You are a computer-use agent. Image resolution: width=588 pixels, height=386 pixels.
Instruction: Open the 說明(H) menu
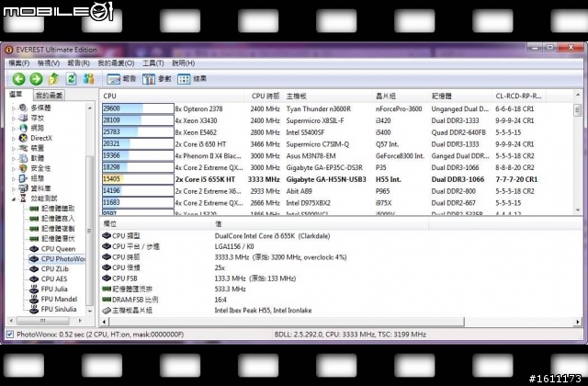[x=184, y=63]
